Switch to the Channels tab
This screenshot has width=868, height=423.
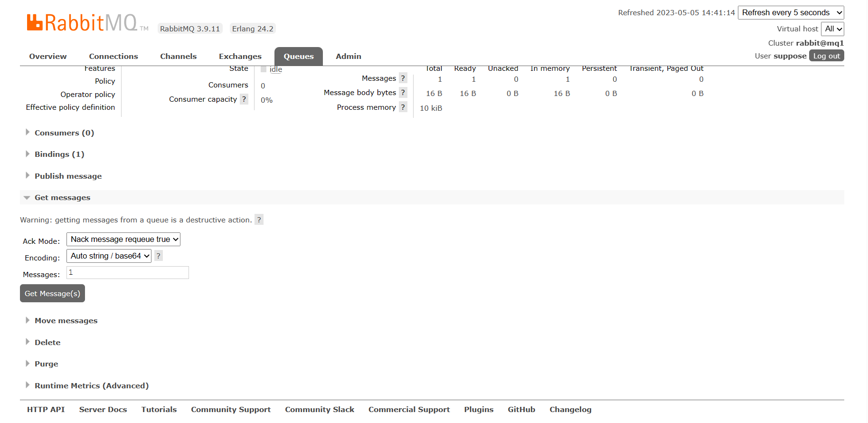click(x=178, y=56)
